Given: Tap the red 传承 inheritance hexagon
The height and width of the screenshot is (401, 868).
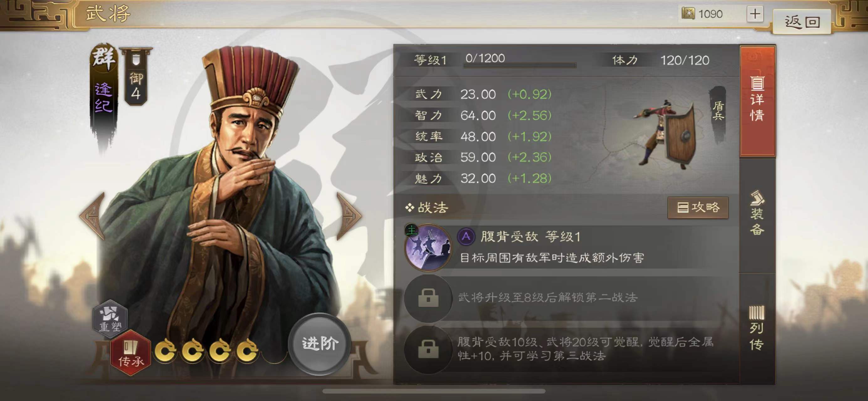Looking at the screenshot, I should coord(131,353).
